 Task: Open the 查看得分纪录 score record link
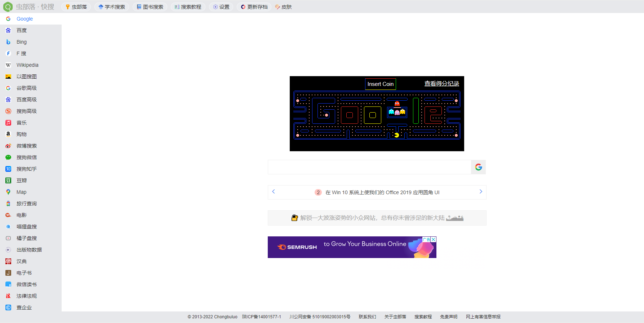coord(442,84)
